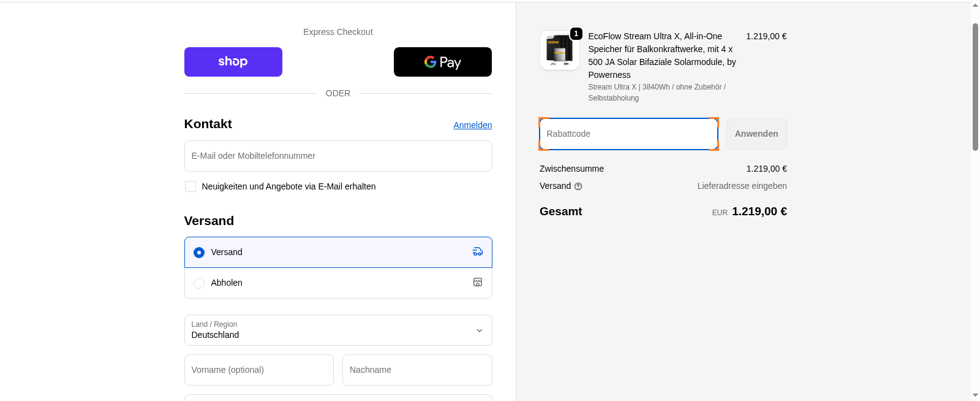This screenshot has width=980, height=401.
Task: Click the page vertical scrollbar thumb
Action: coord(975,86)
